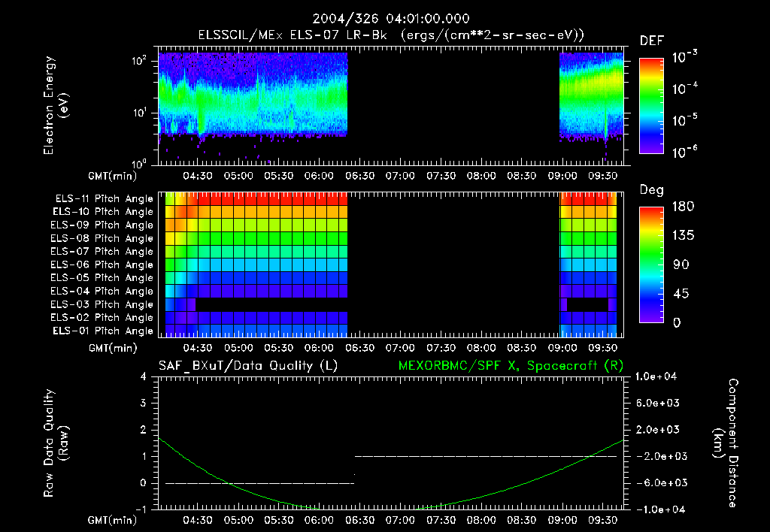This screenshot has width=770, height=532.
Task: Click the dashed data quality line at level 1
Action: (x=486, y=456)
